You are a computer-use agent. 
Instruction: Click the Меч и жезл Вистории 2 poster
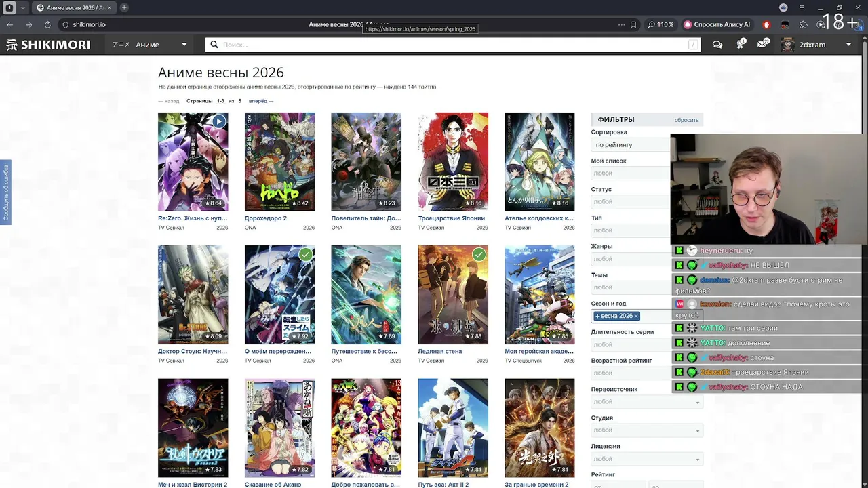point(193,428)
